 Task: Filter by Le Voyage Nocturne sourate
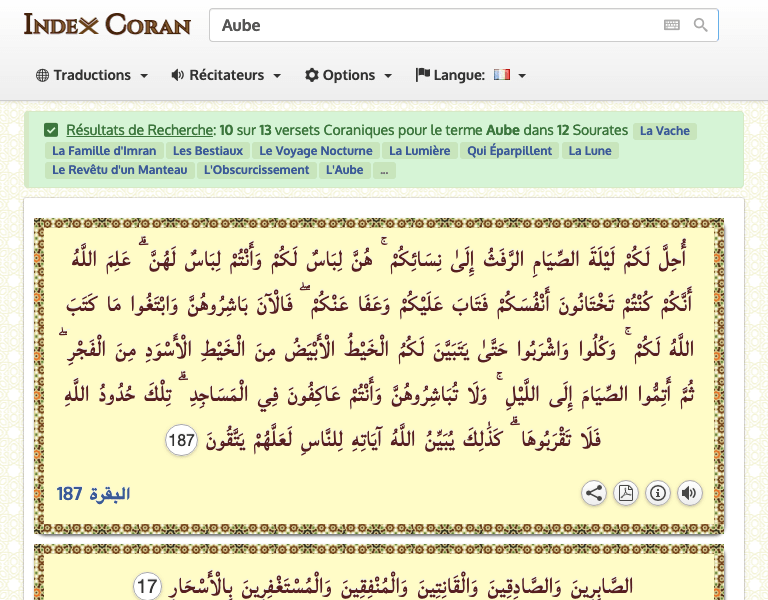click(x=315, y=151)
